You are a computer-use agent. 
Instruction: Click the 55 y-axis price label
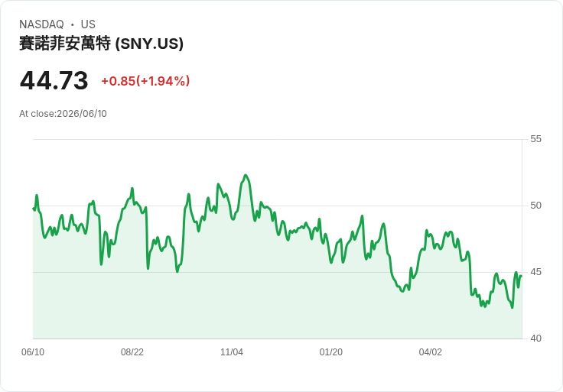pos(535,139)
